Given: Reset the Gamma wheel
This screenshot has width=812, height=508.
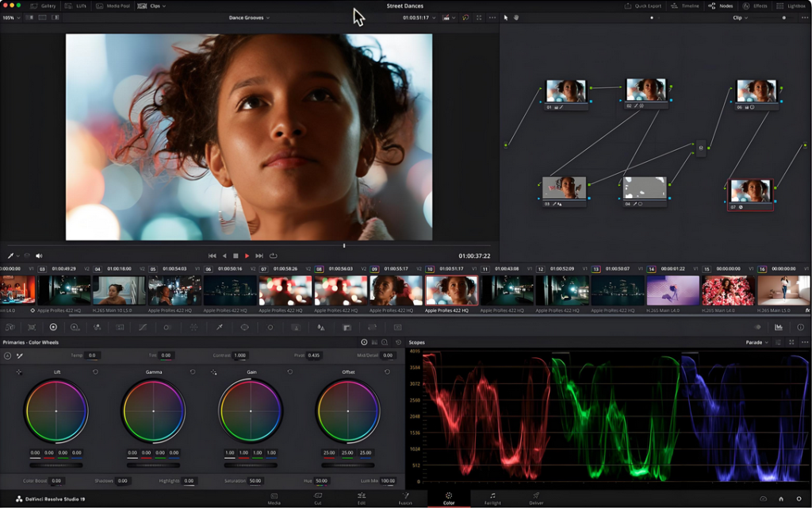Looking at the screenshot, I should point(192,371).
